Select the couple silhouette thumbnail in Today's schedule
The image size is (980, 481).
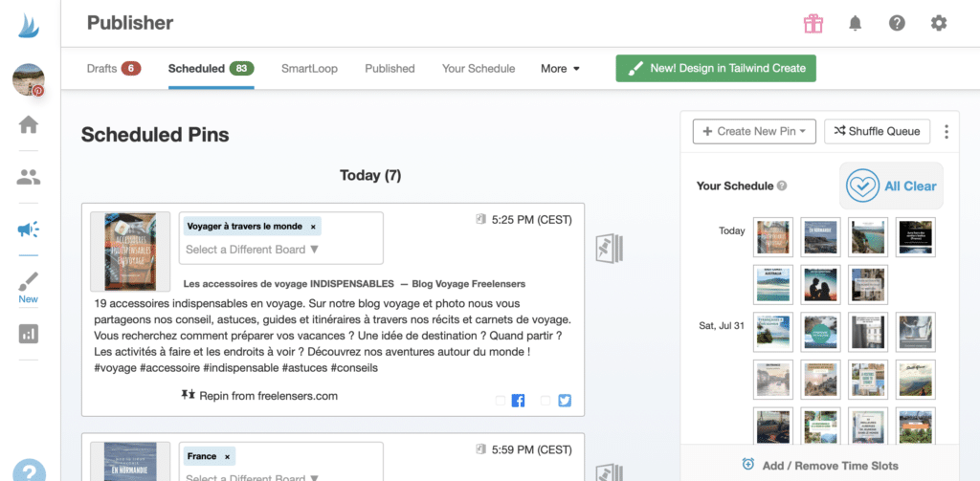coord(820,284)
